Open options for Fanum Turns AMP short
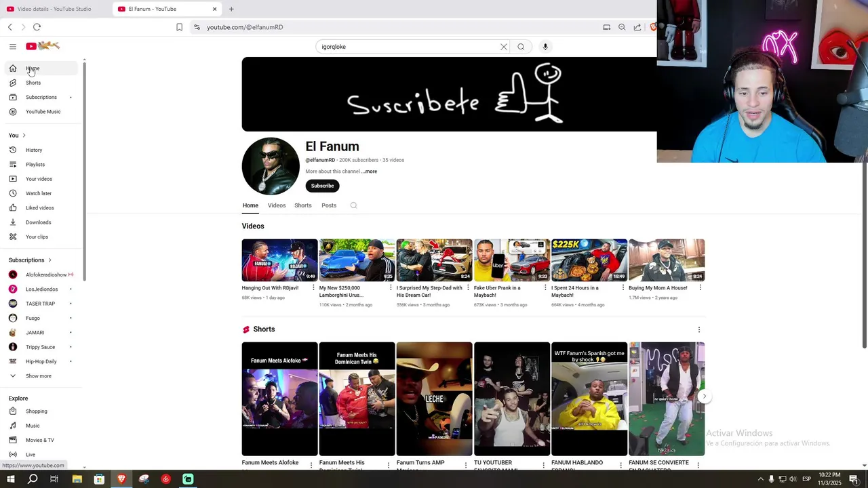The height and width of the screenshot is (488, 868). [x=466, y=465]
